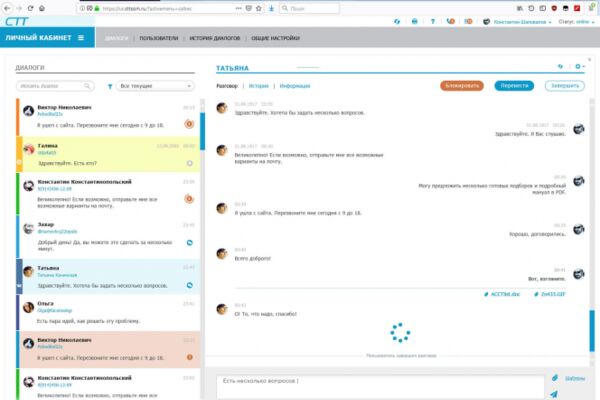Click the orange Блокировать button
The width and height of the screenshot is (600, 400).
[x=462, y=86]
